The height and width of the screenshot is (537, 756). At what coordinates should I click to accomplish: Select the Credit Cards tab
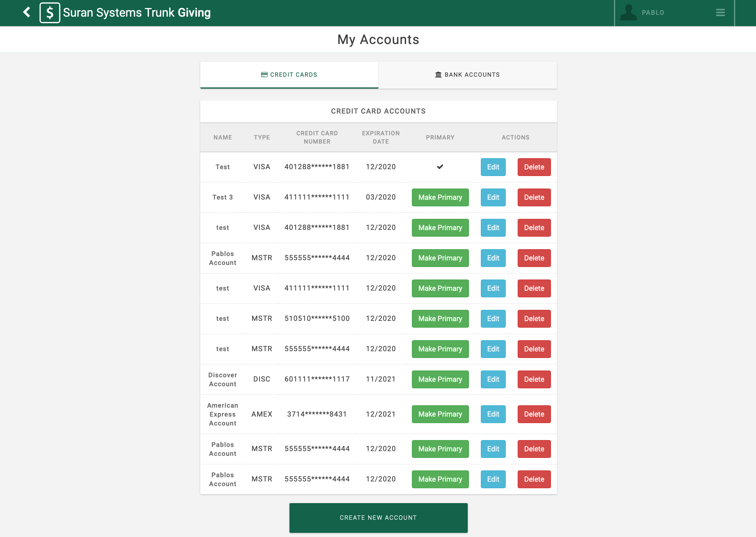click(289, 75)
